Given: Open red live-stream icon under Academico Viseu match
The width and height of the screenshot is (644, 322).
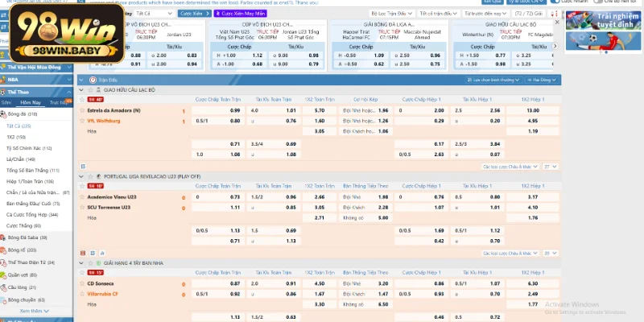Looking at the screenshot, I should [83, 253].
